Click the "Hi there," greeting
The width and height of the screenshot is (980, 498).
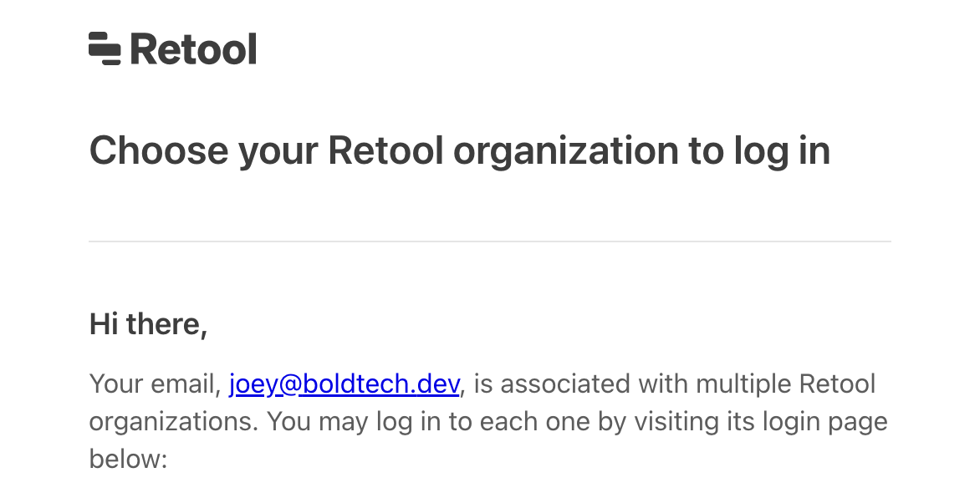[x=148, y=324]
